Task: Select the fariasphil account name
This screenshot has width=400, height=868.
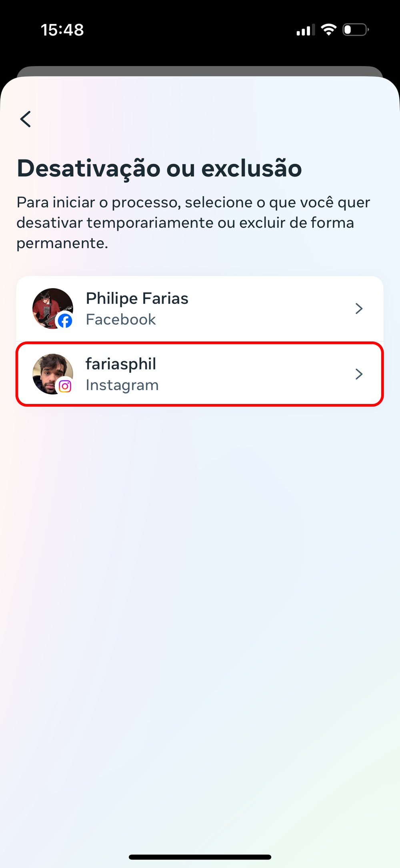Action: [121, 364]
